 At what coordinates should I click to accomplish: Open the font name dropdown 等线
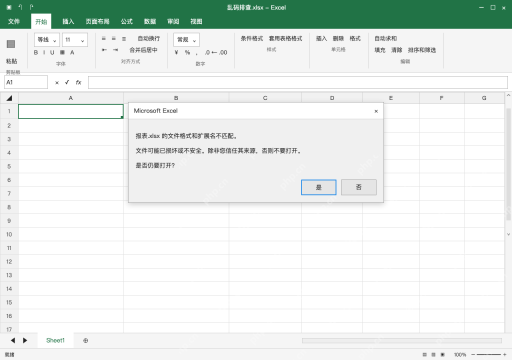click(47, 40)
